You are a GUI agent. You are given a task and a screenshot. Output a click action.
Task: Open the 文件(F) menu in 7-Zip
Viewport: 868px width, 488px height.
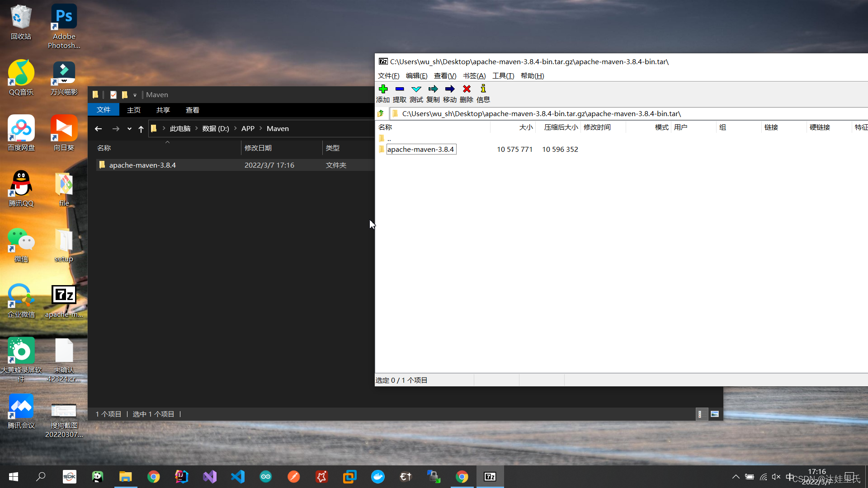pos(389,76)
